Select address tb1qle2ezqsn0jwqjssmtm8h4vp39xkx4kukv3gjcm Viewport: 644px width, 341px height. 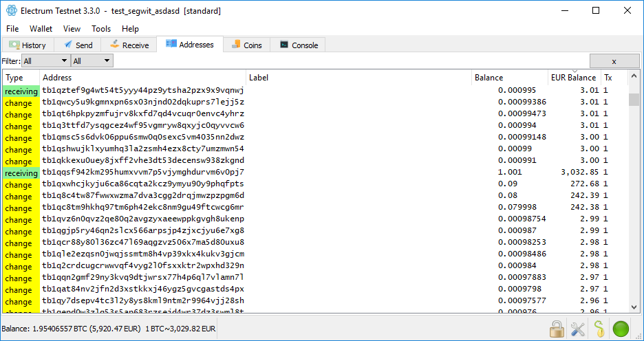(143, 254)
